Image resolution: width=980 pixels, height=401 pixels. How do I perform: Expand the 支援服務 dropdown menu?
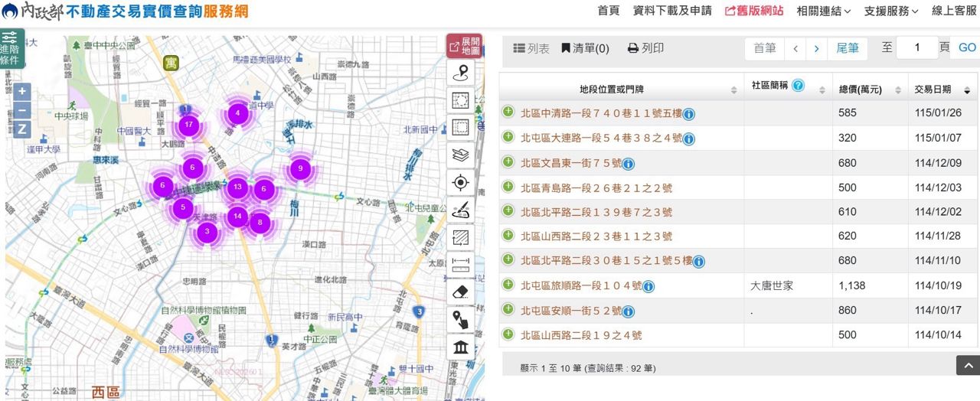[891, 11]
